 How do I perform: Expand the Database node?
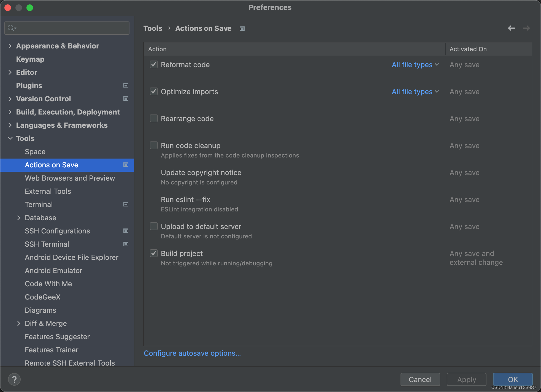(19, 217)
